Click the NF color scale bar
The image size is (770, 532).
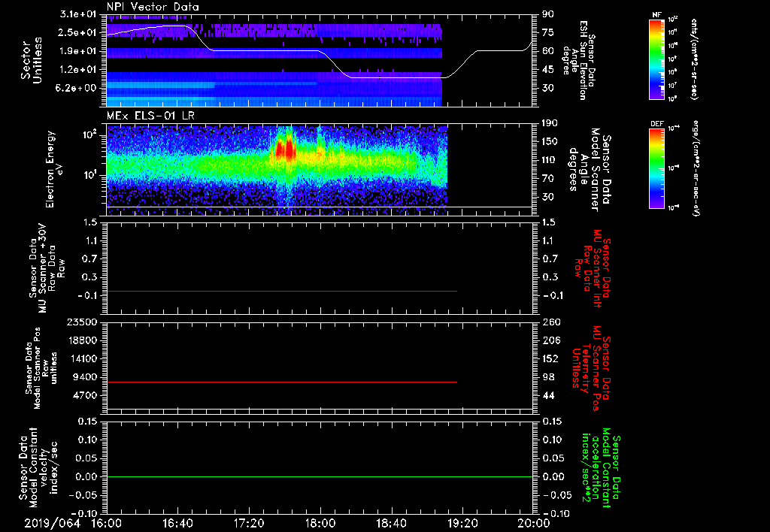point(656,59)
